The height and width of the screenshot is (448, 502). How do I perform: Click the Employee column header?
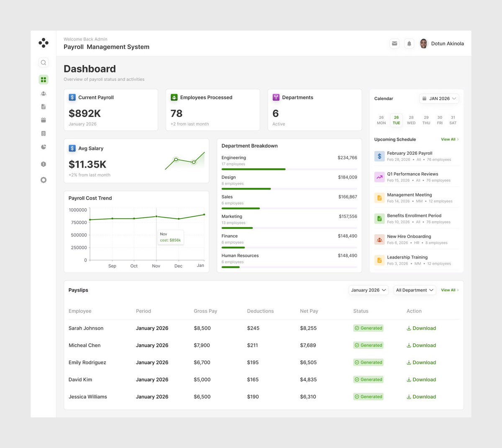pyautogui.click(x=80, y=311)
